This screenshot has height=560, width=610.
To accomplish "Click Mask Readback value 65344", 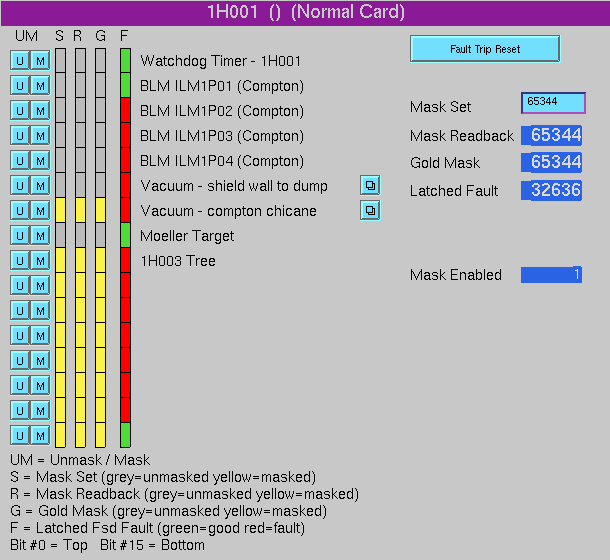I will coord(551,135).
